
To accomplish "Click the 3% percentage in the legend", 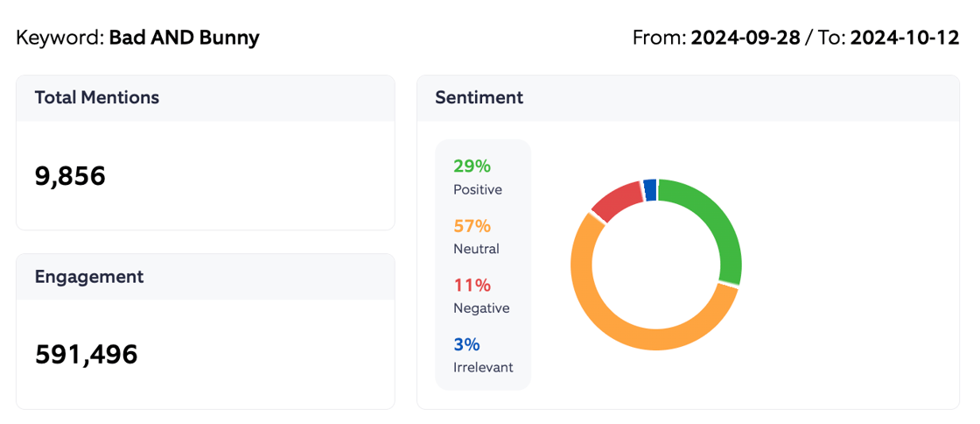I will click(x=466, y=344).
